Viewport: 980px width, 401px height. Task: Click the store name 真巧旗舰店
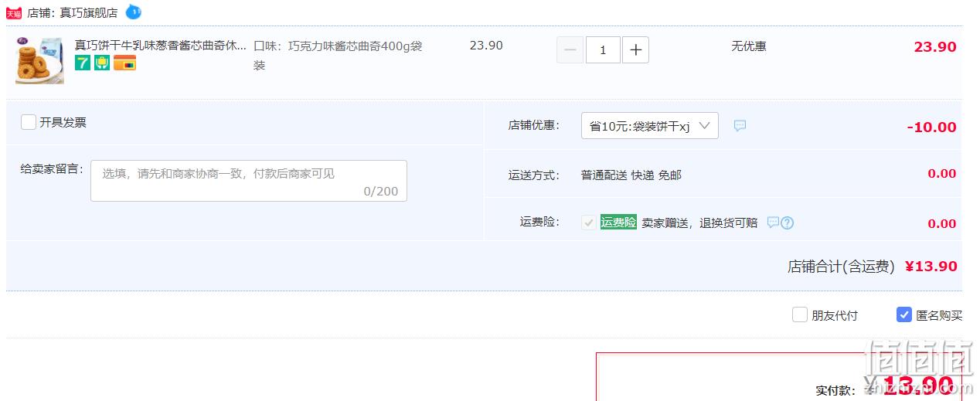[x=89, y=12]
